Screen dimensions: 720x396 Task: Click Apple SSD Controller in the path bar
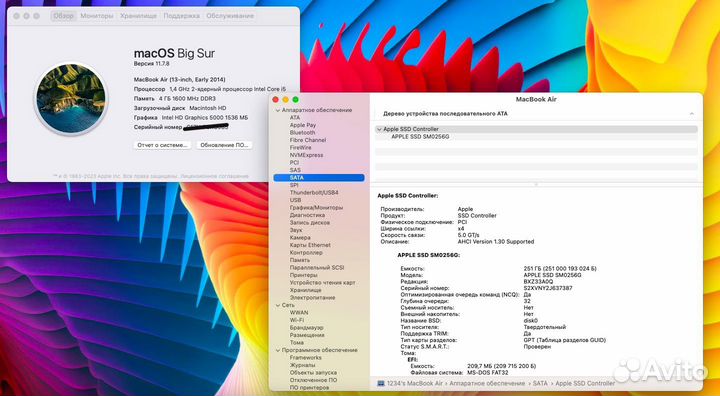tap(585, 383)
